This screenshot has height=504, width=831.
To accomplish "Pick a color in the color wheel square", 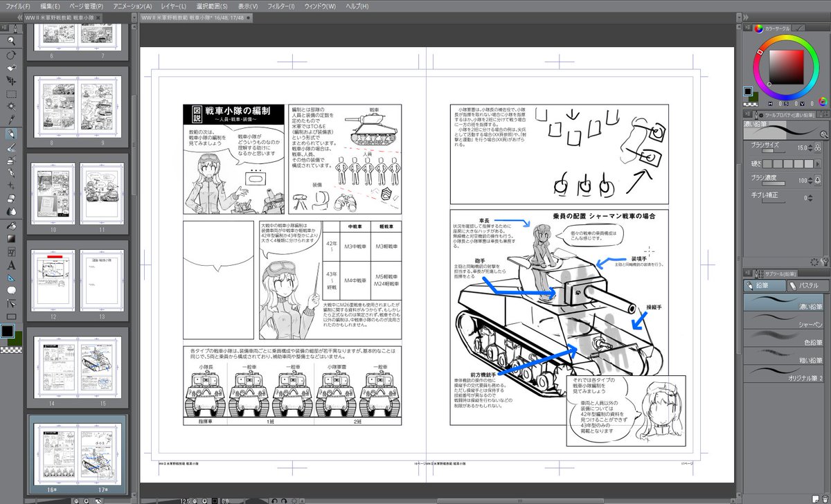I will [x=787, y=66].
